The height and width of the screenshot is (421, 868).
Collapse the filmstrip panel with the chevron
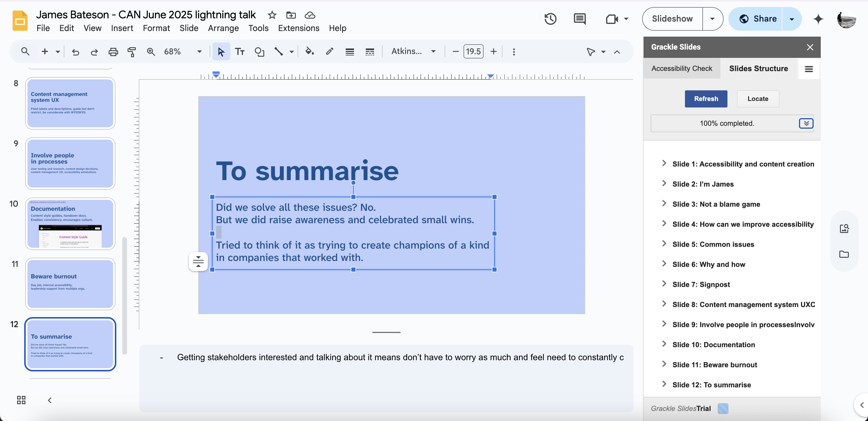[49, 400]
